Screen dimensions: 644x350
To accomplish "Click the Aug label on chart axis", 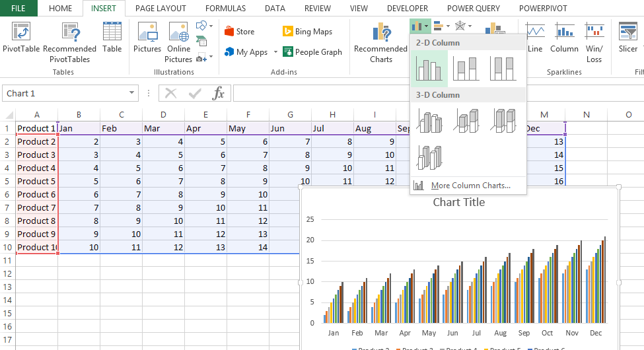I will (x=500, y=333).
